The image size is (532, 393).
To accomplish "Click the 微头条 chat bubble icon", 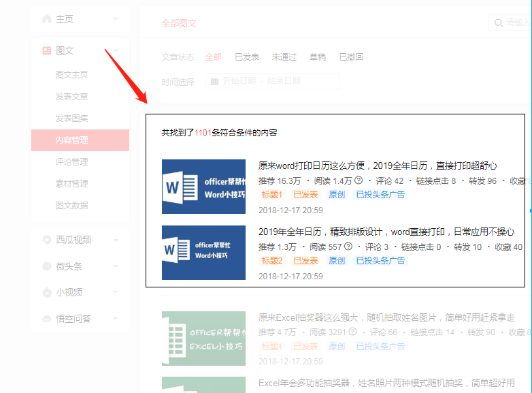I will tap(47, 266).
